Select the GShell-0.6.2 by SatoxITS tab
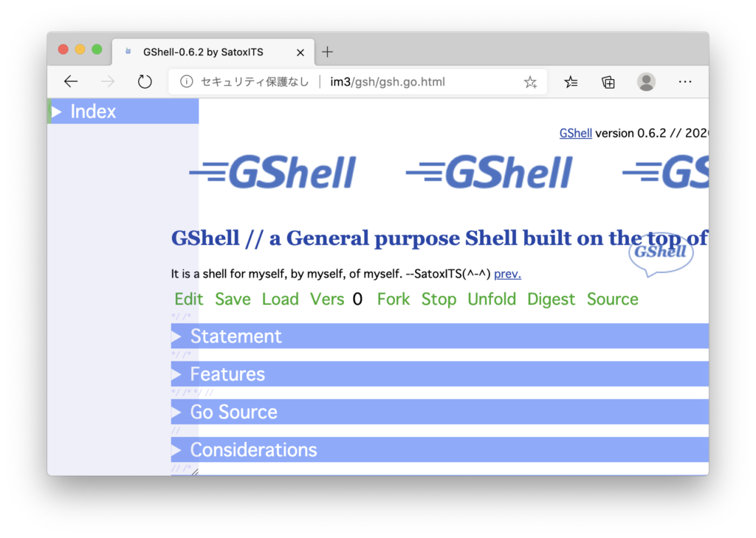Viewport: 756px width, 538px height. pos(203,52)
